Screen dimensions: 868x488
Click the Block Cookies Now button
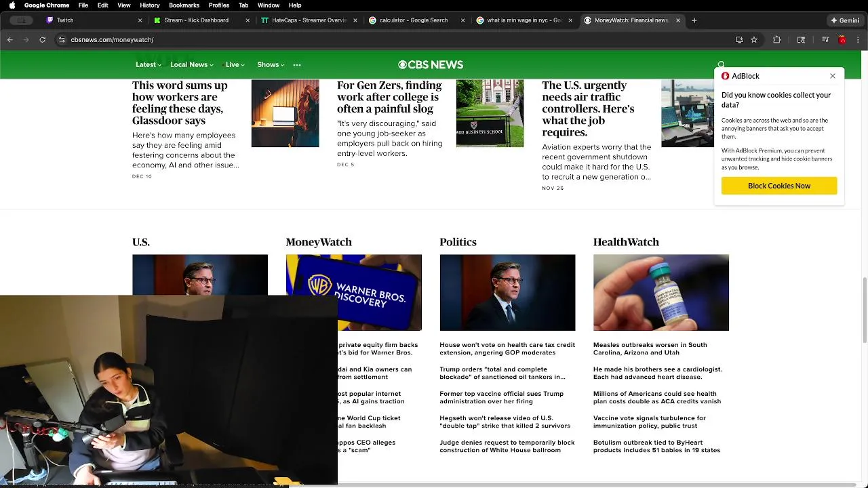[x=779, y=186]
